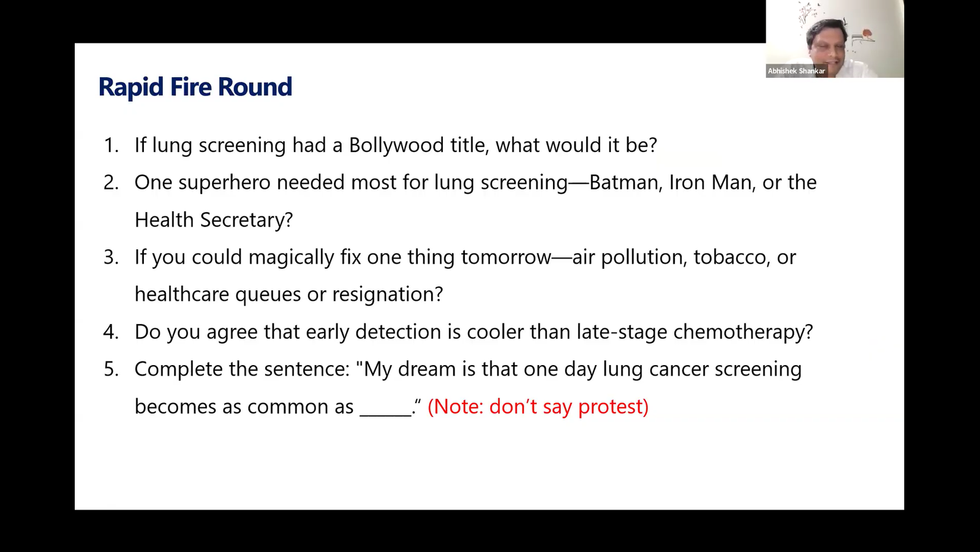Image resolution: width=980 pixels, height=552 pixels.
Task: Select the Health Secretary text line
Action: pos(214,220)
